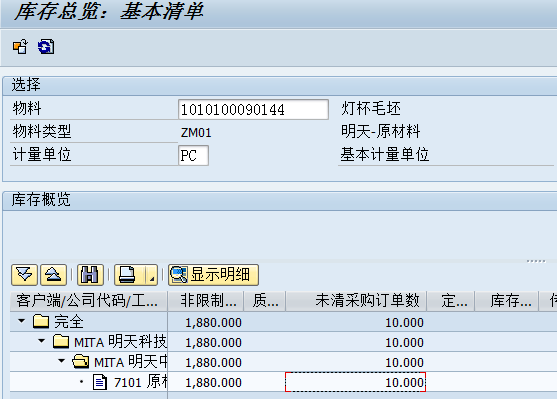The height and width of the screenshot is (399, 557).
Task: Select the MITA 明天科技 folder icon
Action: coord(61,341)
